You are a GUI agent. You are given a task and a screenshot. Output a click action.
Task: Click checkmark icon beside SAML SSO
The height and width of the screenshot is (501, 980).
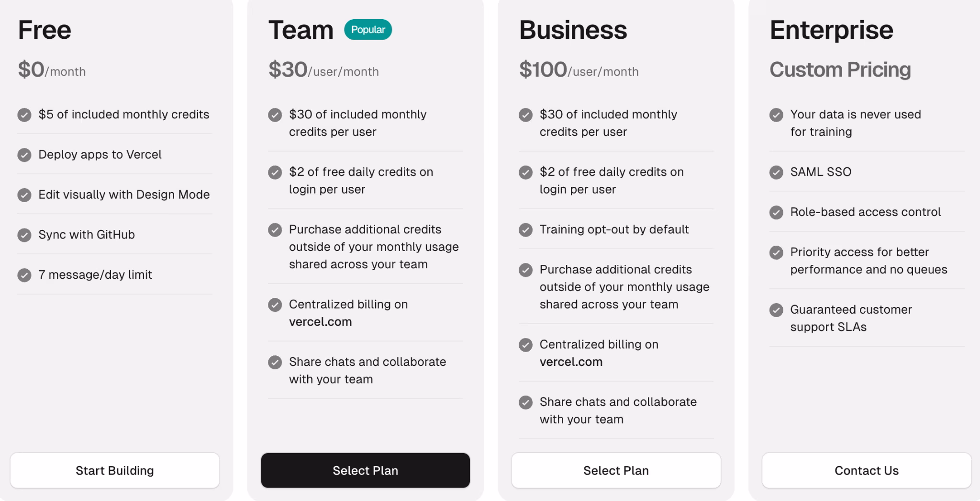click(776, 172)
